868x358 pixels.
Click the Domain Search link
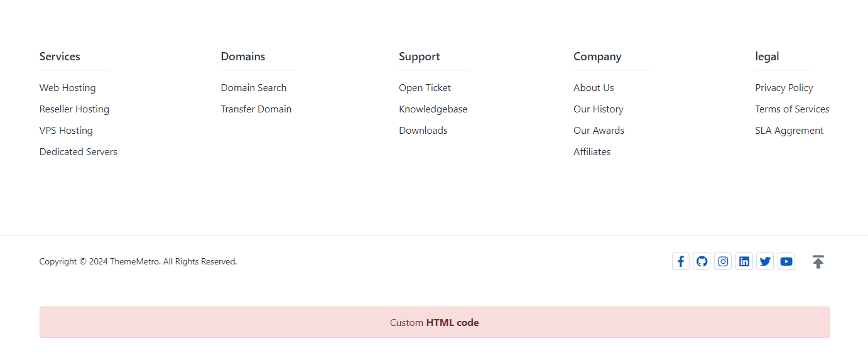[x=253, y=88]
